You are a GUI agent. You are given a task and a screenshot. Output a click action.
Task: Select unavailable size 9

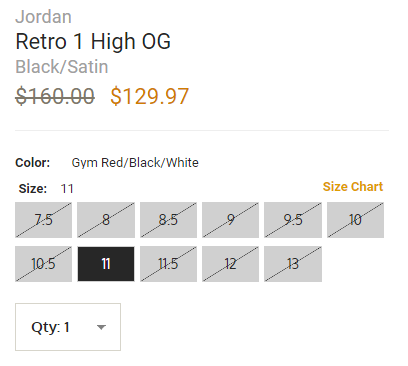pos(230,220)
